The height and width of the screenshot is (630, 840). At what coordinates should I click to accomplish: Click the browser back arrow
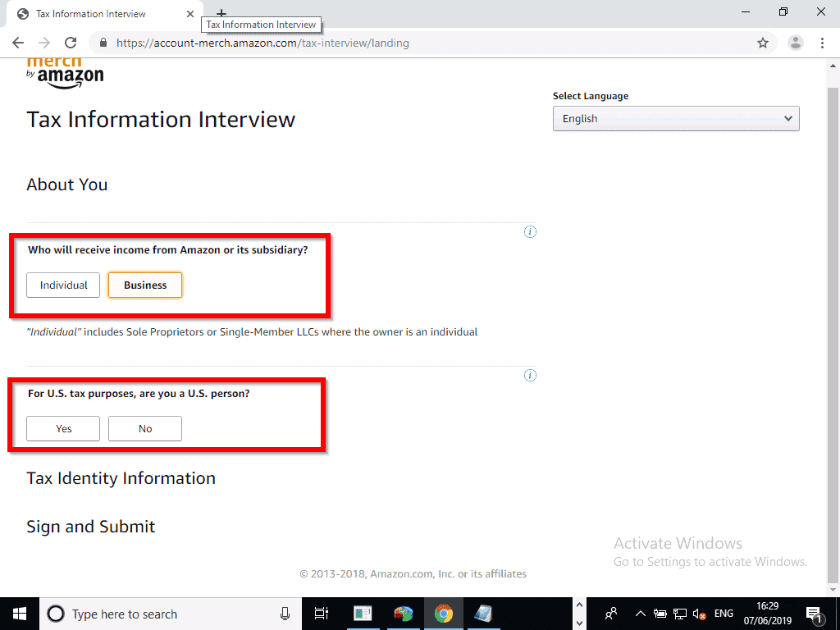pyautogui.click(x=18, y=43)
